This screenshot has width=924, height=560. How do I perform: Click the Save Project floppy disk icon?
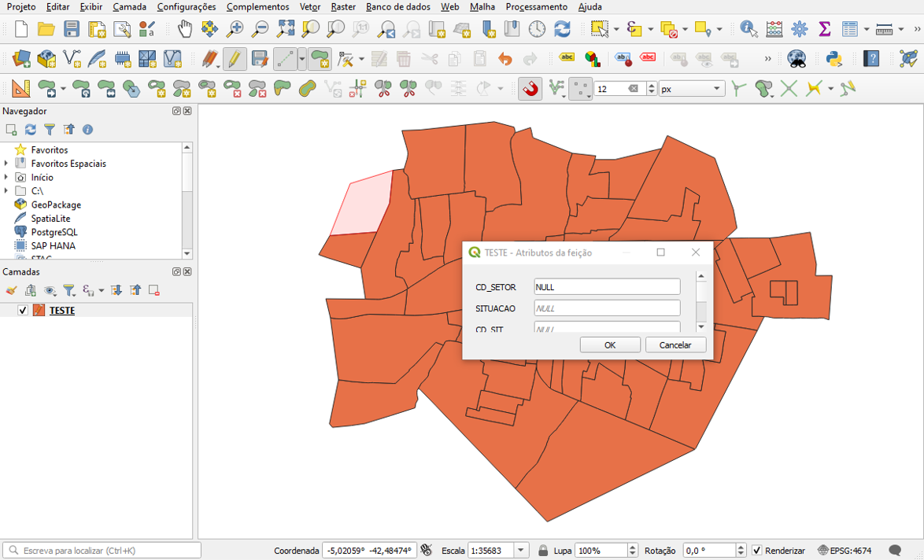click(72, 29)
